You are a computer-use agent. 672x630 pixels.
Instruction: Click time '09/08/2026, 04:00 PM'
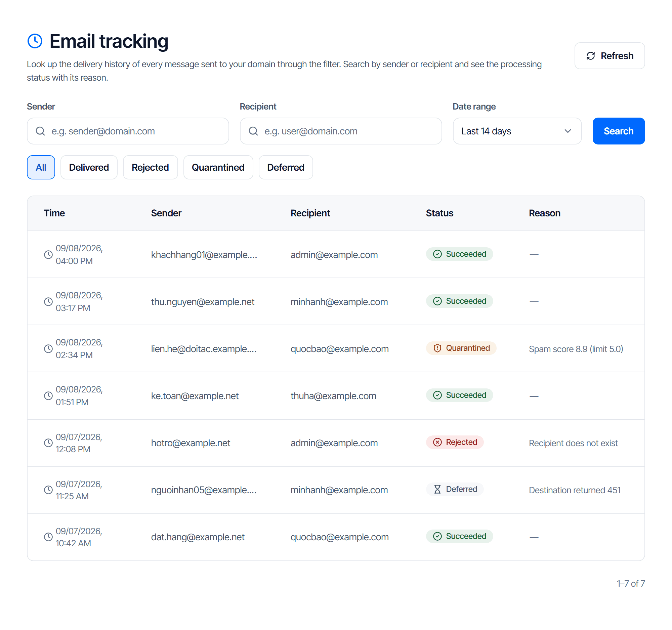79,254
